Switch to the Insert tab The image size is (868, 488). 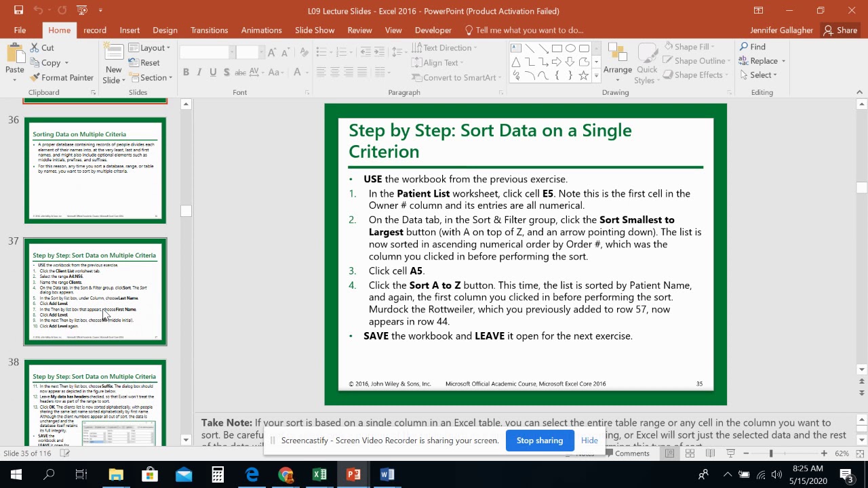(x=130, y=30)
